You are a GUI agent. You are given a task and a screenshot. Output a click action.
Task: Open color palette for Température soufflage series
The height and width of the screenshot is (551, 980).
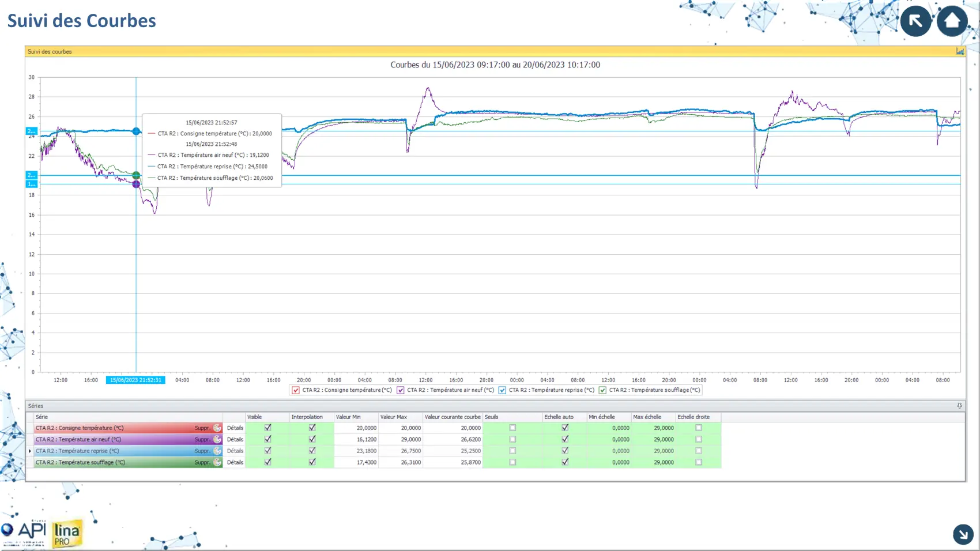(217, 462)
